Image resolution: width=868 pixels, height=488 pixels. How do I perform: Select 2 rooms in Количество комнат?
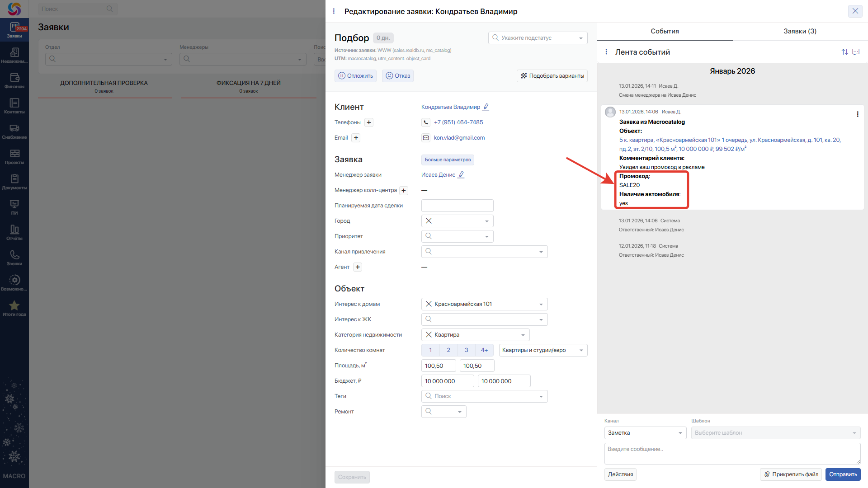[448, 350]
